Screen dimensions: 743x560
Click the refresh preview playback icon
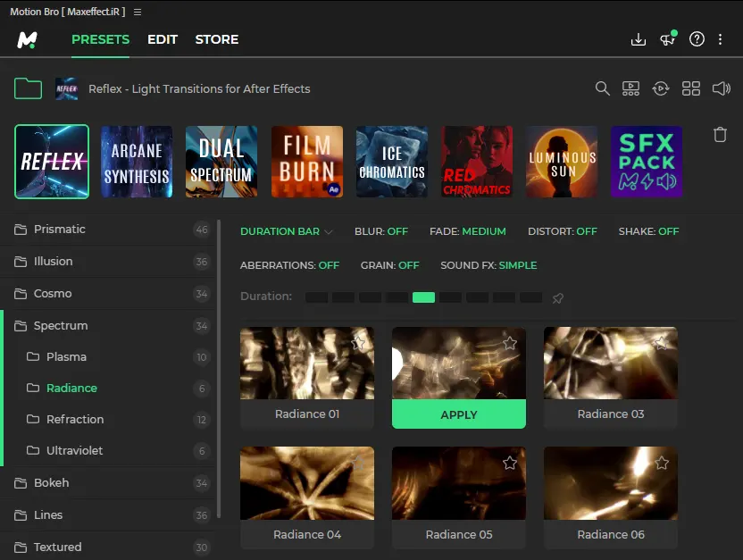tap(661, 88)
